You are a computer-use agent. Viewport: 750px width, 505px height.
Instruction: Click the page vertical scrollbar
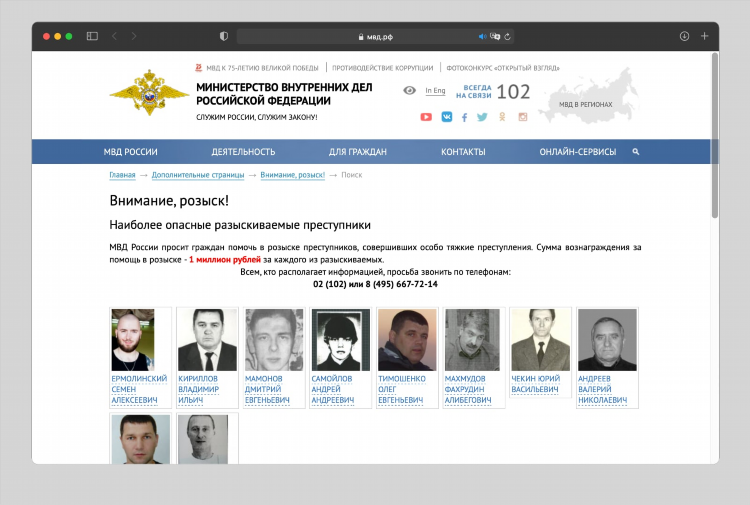click(715, 136)
